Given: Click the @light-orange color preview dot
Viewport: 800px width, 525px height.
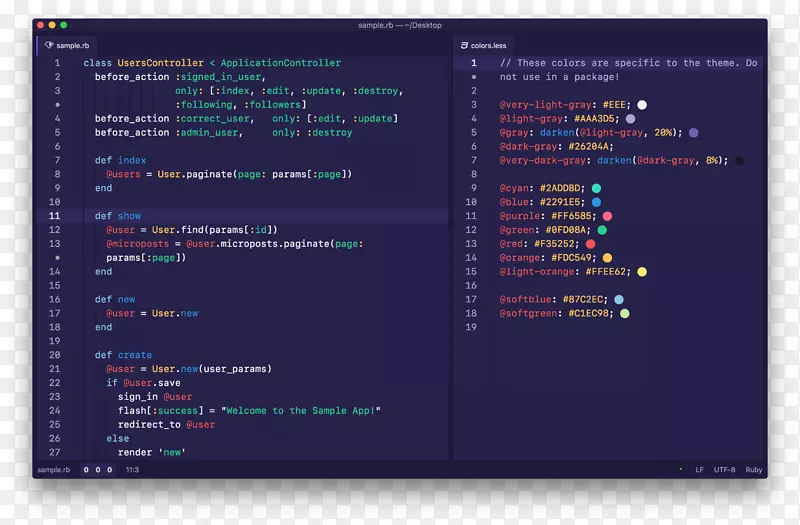Looking at the screenshot, I should coord(642,272).
